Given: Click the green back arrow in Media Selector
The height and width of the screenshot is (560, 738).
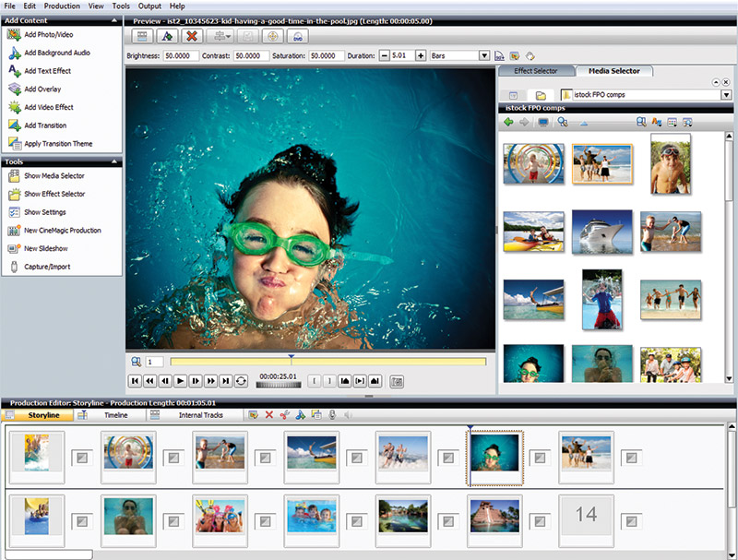Looking at the screenshot, I should pos(508,123).
